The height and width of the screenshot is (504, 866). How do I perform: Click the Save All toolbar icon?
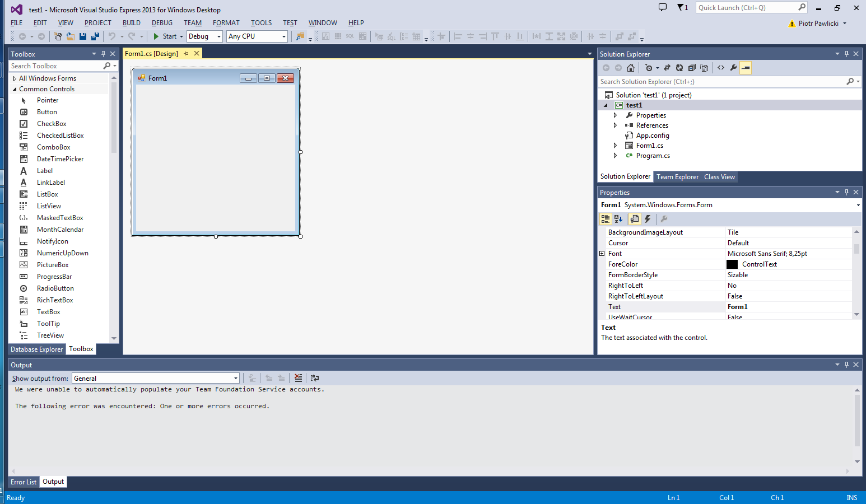click(x=95, y=36)
